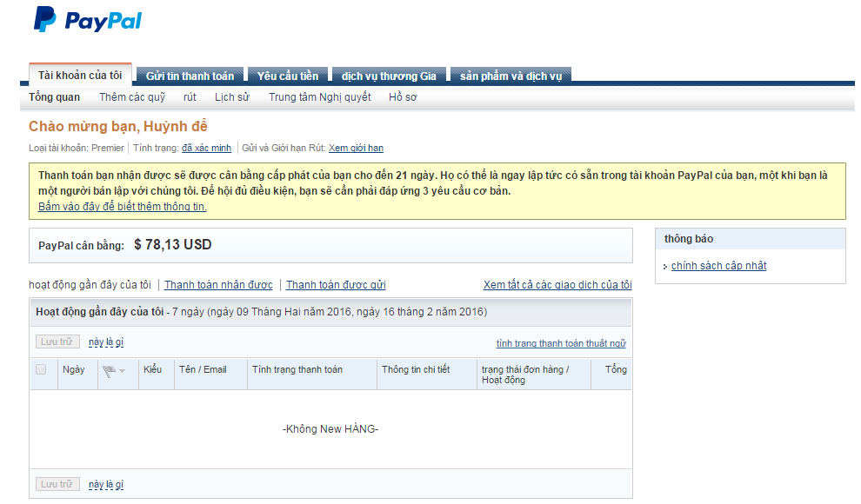
Task: Open the Xem giới hạn link
Action: coord(356,148)
